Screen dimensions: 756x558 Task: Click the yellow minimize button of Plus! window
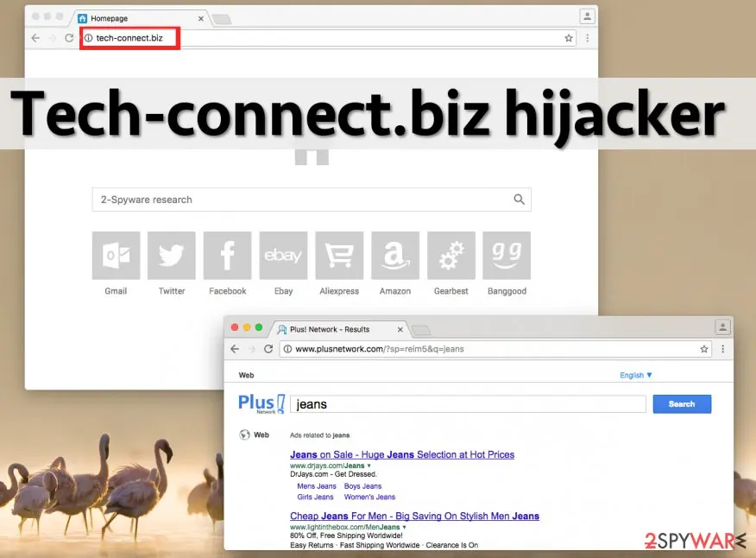pyautogui.click(x=247, y=327)
